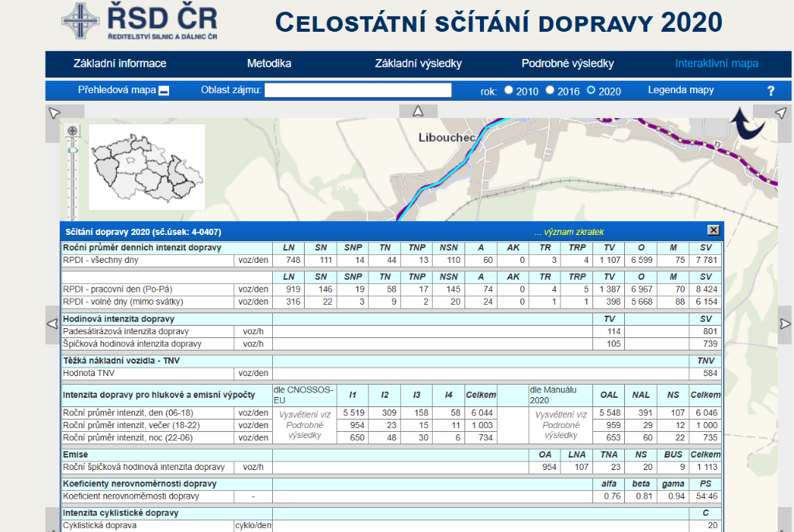Click the help question mark icon
This screenshot has width=794, height=532.
click(x=770, y=90)
